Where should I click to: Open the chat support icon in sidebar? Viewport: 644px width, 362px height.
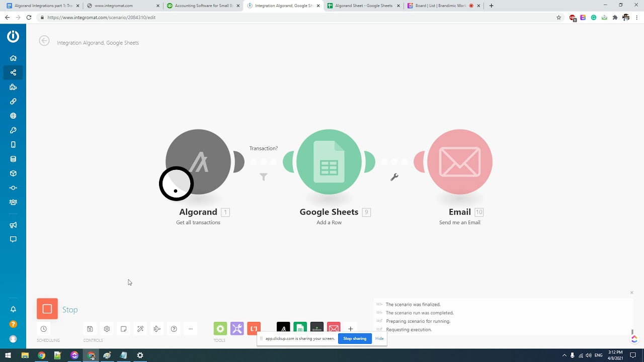point(13,239)
